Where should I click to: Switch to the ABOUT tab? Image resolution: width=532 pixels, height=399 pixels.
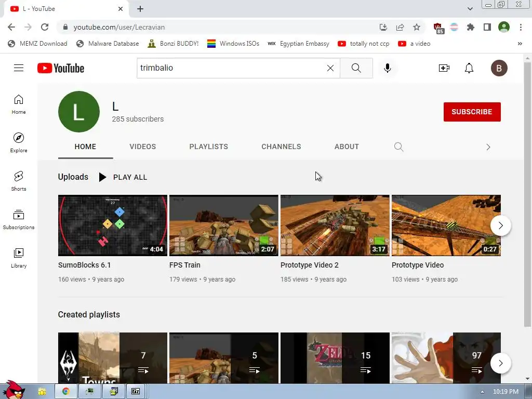[x=347, y=147]
